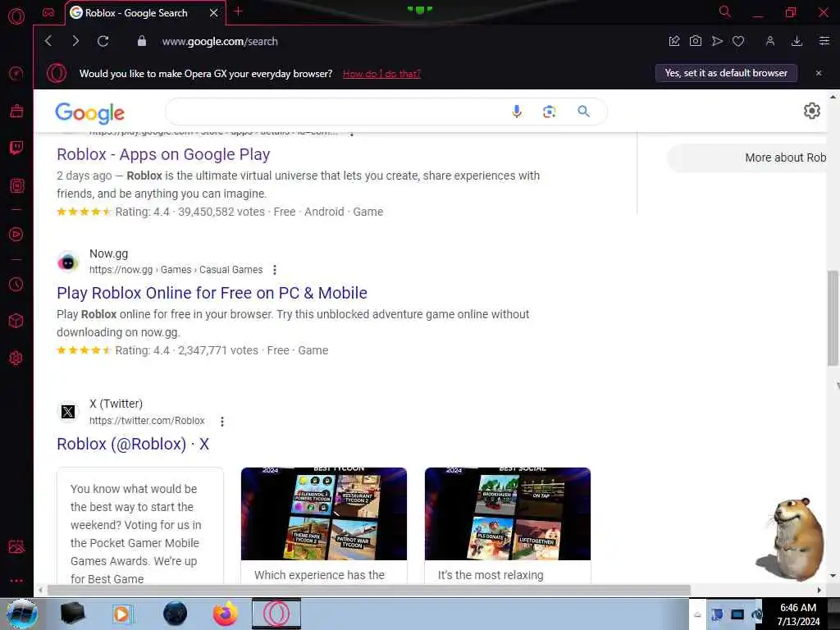Go forward with the forward arrow
840x630 pixels.
(75, 41)
